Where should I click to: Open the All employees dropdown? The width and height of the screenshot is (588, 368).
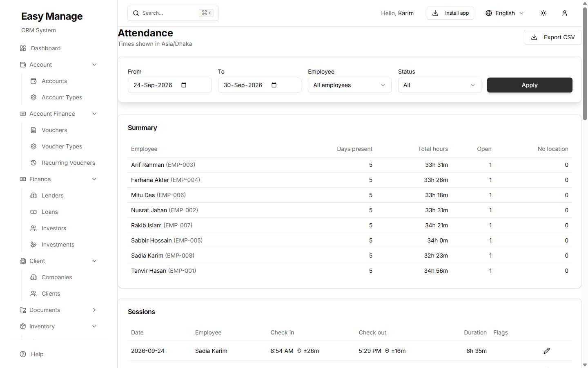(x=350, y=85)
